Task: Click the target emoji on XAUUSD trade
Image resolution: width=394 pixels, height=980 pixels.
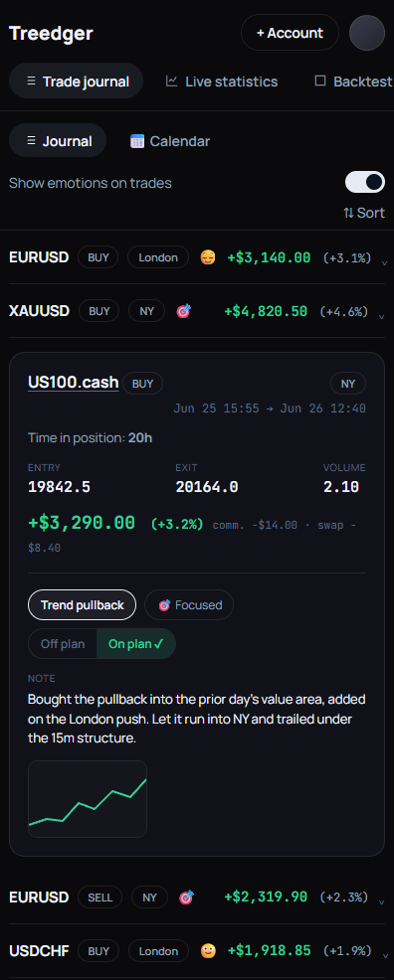Action: (x=183, y=311)
